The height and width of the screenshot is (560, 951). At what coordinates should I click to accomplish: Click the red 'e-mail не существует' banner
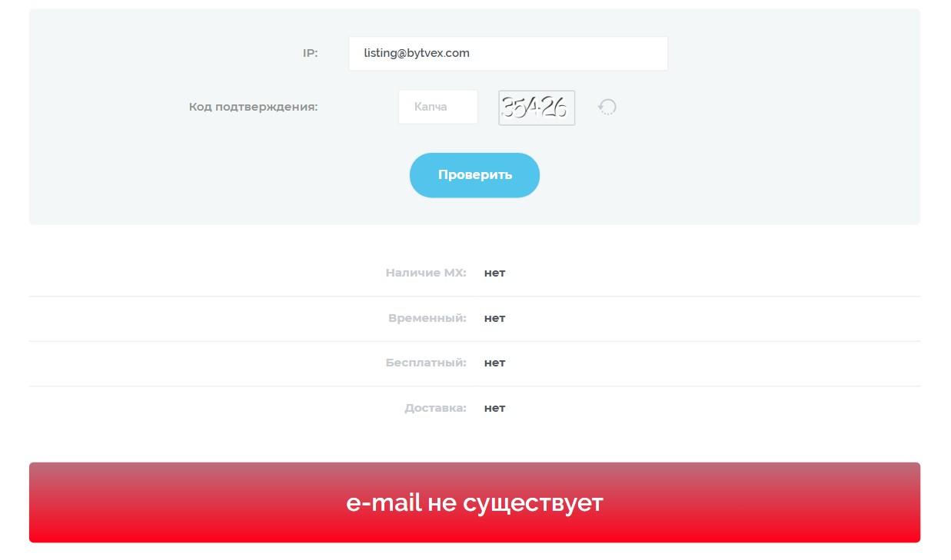(x=474, y=502)
